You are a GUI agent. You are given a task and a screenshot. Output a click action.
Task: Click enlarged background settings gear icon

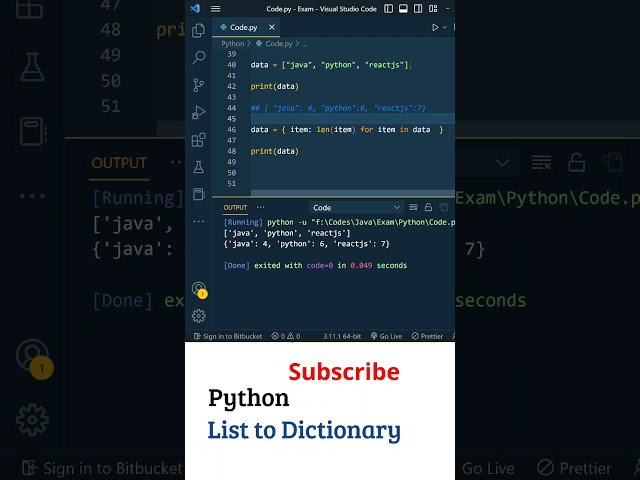[32, 420]
